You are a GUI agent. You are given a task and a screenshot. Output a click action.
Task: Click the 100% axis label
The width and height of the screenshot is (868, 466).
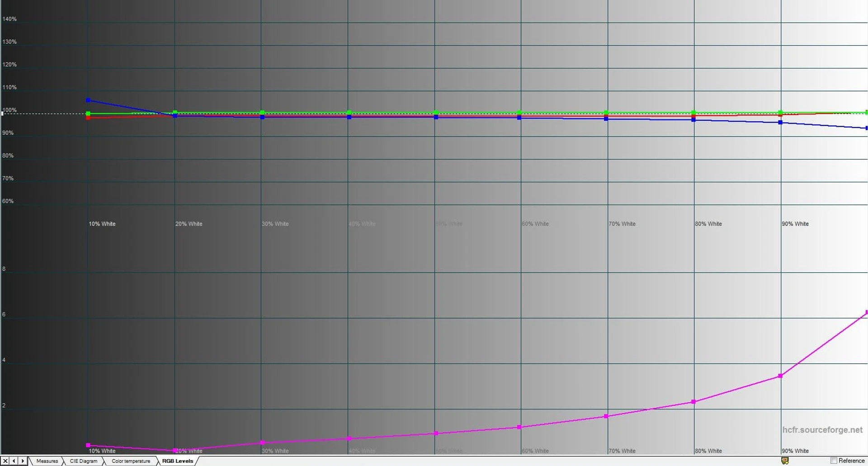(9, 110)
